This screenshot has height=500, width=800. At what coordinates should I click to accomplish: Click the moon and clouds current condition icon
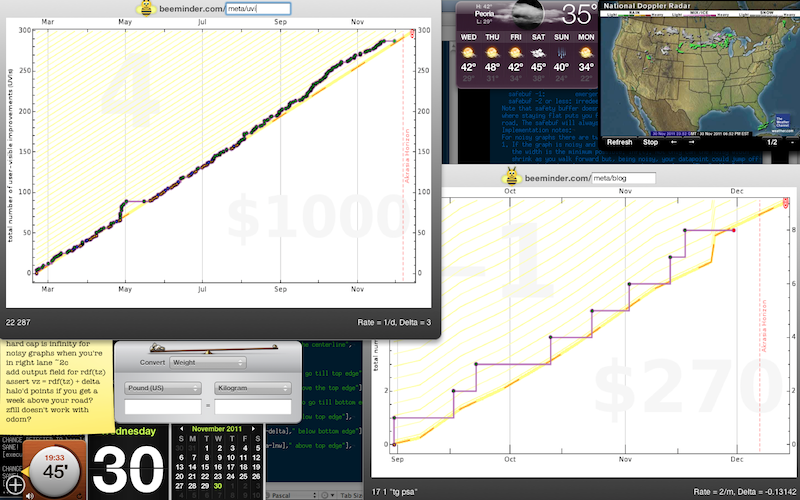[526, 14]
